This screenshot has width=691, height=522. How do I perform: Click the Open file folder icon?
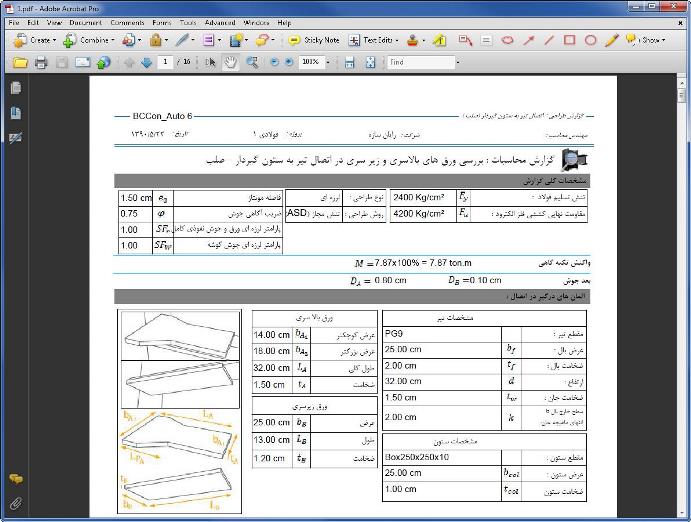[19, 62]
